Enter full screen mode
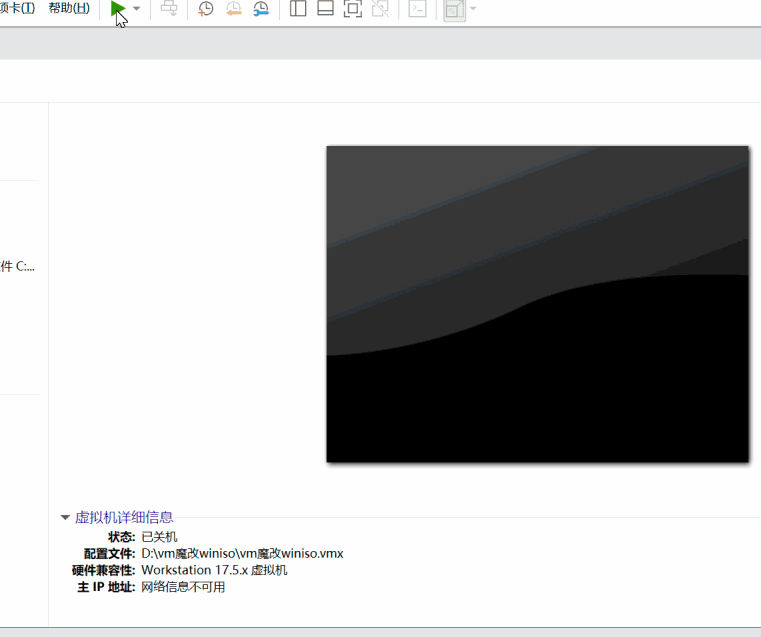Image resolution: width=761 pixels, height=637 pixels. (x=353, y=9)
